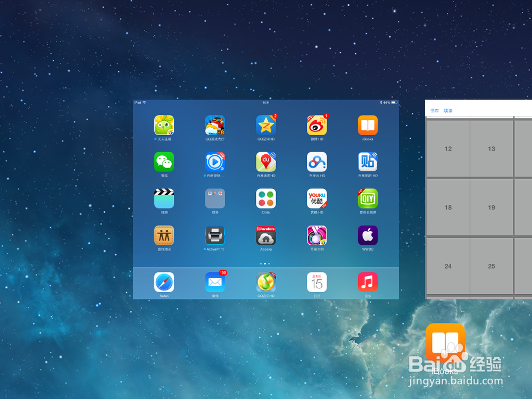Open Safari in the dock
The width and height of the screenshot is (532, 399).
tap(164, 282)
